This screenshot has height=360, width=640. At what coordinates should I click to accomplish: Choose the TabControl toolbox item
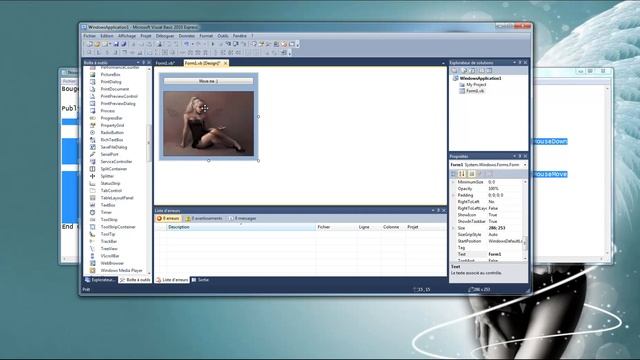pos(111,191)
